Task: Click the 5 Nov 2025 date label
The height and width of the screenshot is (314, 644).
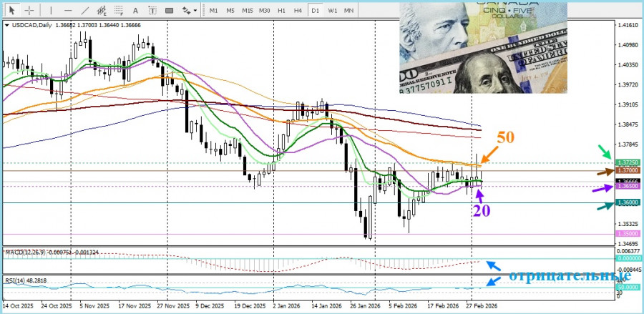Action: tap(95, 306)
